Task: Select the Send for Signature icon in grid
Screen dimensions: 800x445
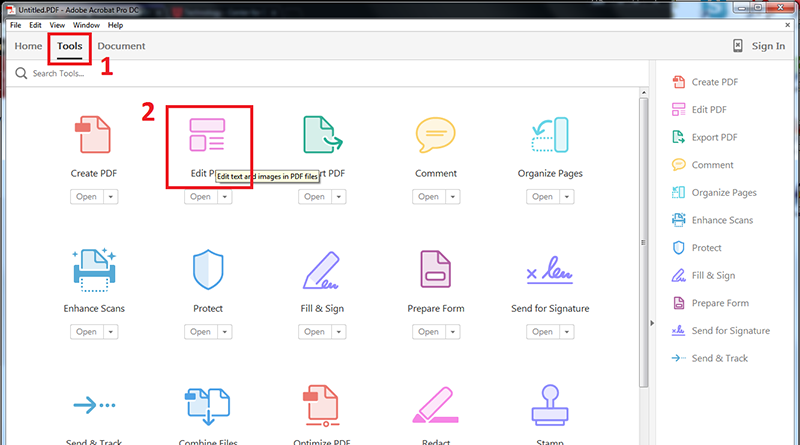Action: [549, 269]
